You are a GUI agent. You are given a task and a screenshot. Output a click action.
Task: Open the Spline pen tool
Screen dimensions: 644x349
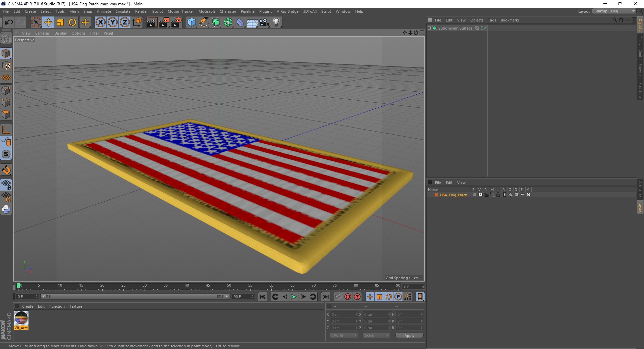pos(204,22)
